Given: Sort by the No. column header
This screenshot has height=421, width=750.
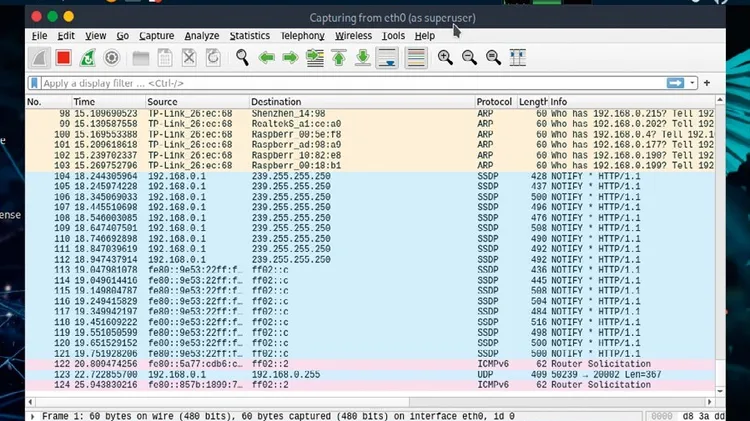Looking at the screenshot, I should (x=48, y=102).
